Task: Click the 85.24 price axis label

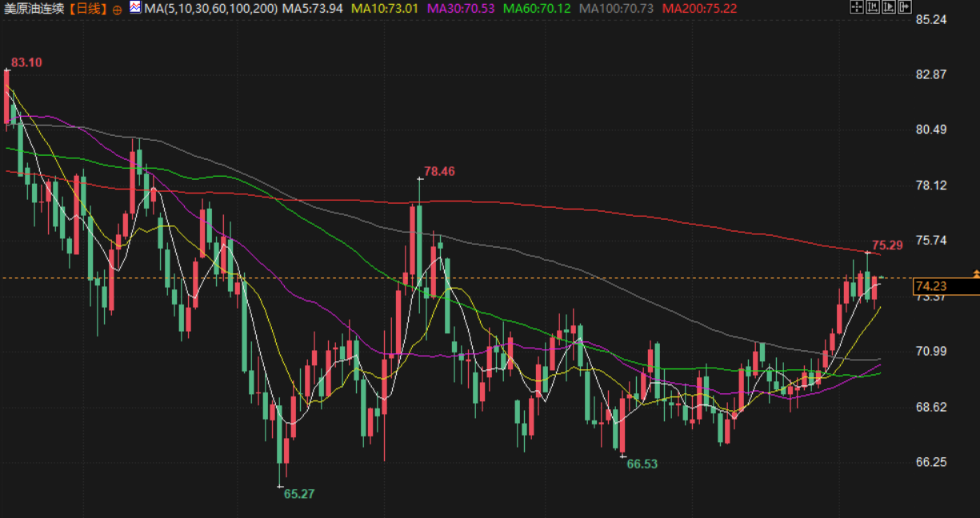Action: pyautogui.click(x=931, y=19)
